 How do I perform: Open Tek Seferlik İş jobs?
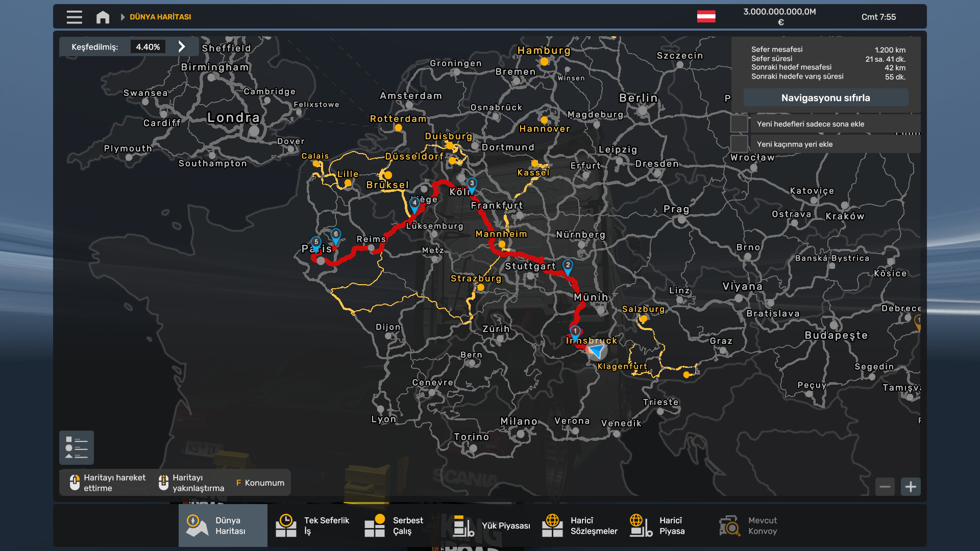tap(313, 525)
